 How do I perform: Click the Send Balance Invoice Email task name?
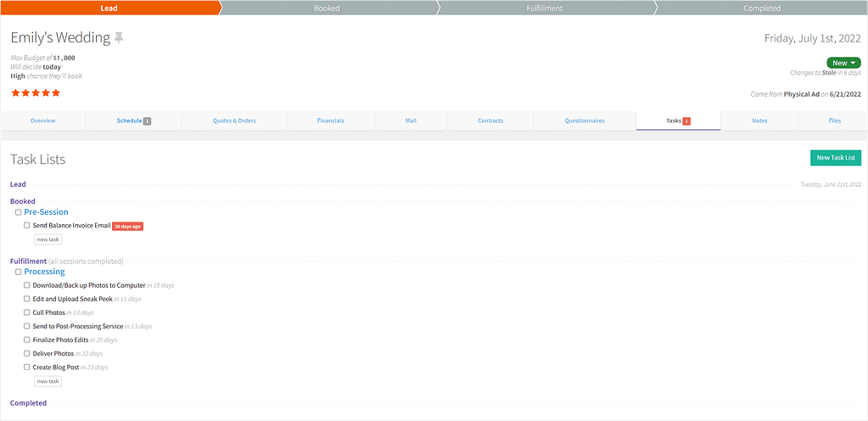pyautogui.click(x=72, y=226)
